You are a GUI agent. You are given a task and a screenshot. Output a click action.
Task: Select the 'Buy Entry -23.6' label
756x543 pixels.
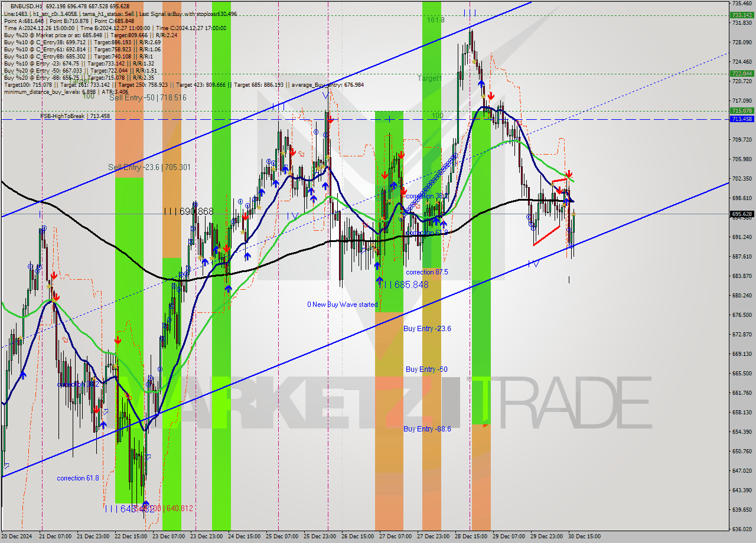point(427,328)
